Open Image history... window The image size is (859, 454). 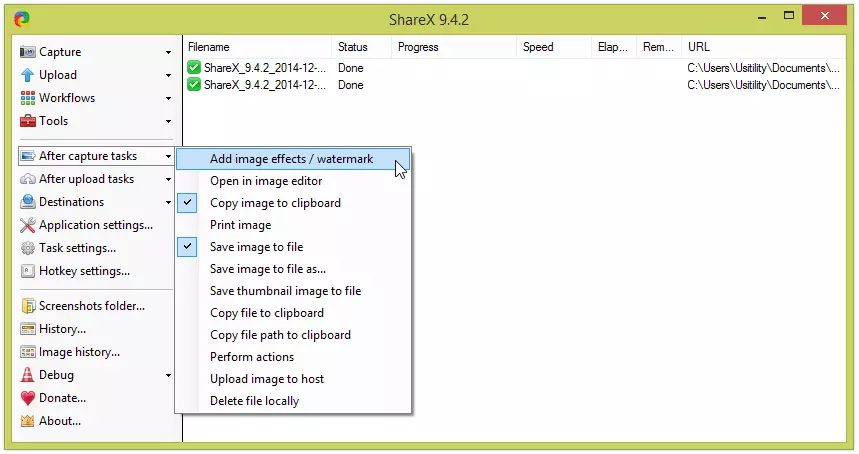click(x=96, y=352)
